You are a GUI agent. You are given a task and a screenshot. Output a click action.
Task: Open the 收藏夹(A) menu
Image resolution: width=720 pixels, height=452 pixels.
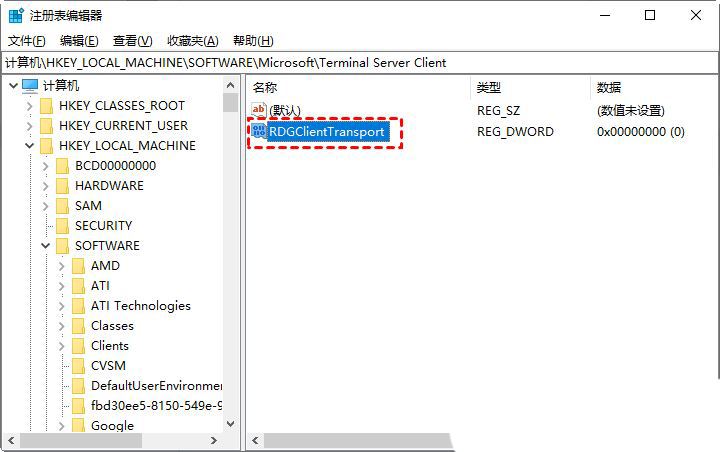[x=192, y=41]
